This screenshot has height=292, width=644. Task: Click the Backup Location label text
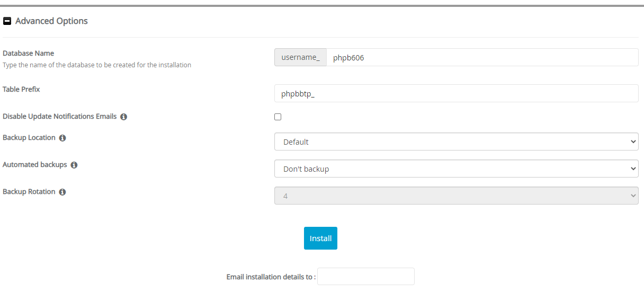(x=29, y=138)
